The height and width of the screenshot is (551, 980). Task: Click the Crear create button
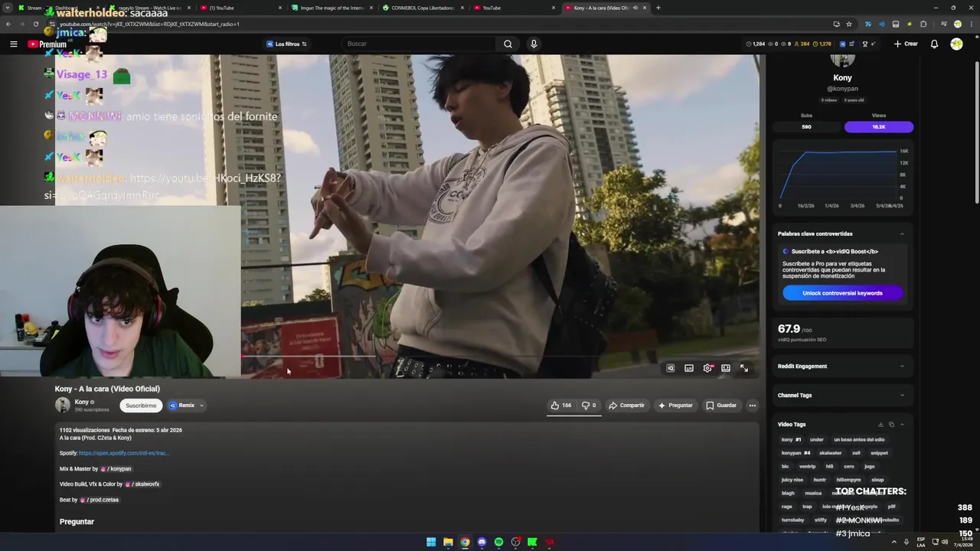[x=906, y=44]
